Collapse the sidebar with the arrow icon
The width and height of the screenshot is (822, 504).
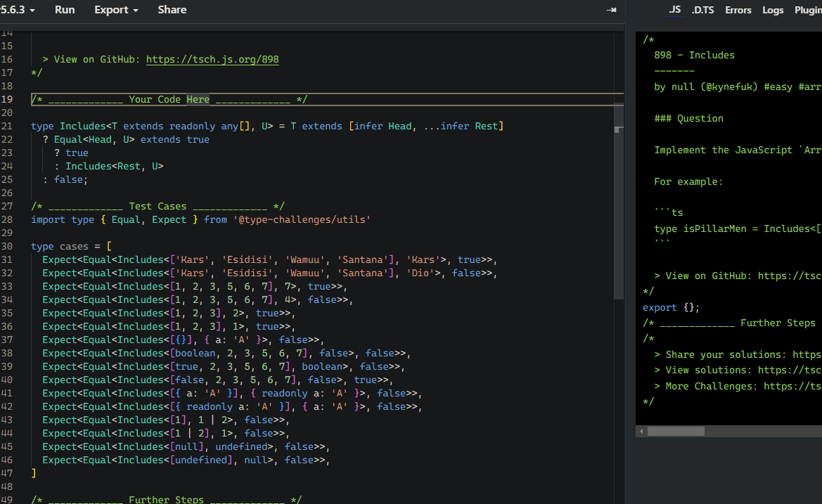click(x=611, y=10)
